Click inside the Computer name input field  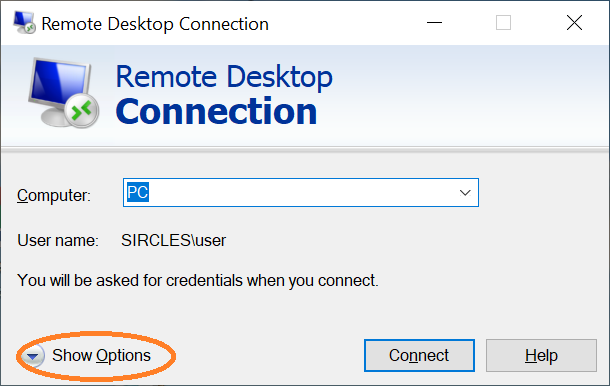click(301, 193)
